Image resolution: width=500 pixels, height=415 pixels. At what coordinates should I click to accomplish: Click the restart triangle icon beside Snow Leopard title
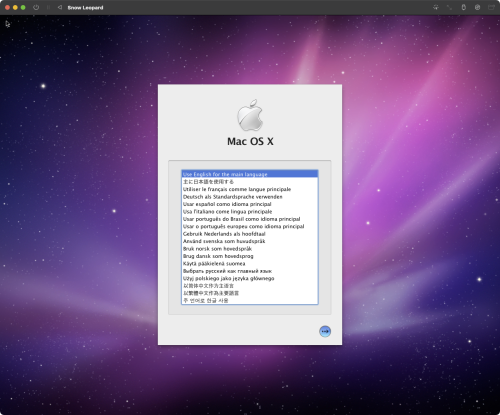(x=60, y=7)
